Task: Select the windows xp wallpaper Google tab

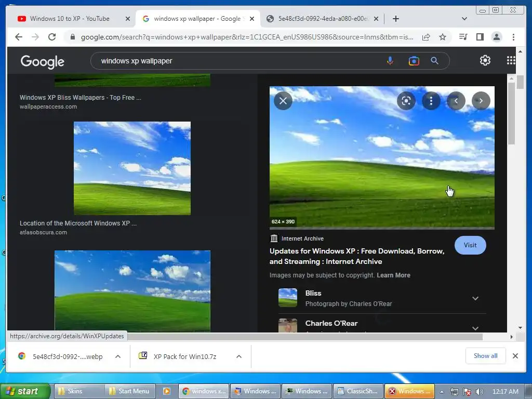Action: click(197, 19)
